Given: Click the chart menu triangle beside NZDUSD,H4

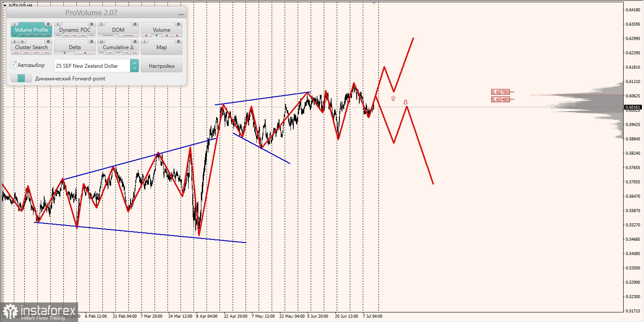Looking at the screenshot, I should click(5, 5).
